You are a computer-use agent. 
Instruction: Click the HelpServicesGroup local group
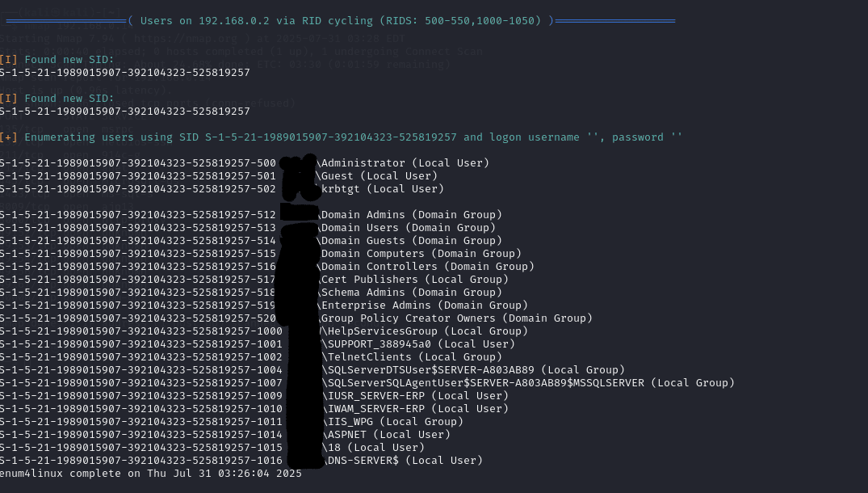[x=424, y=331]
